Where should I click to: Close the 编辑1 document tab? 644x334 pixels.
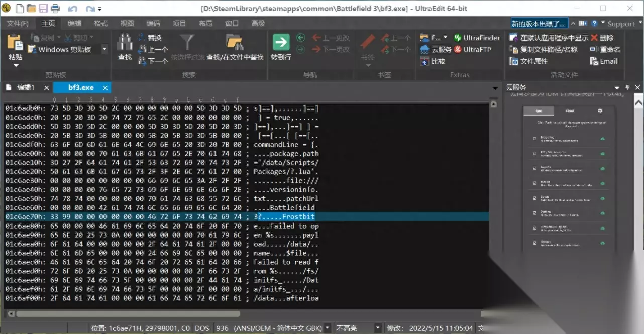pos(46,88)
